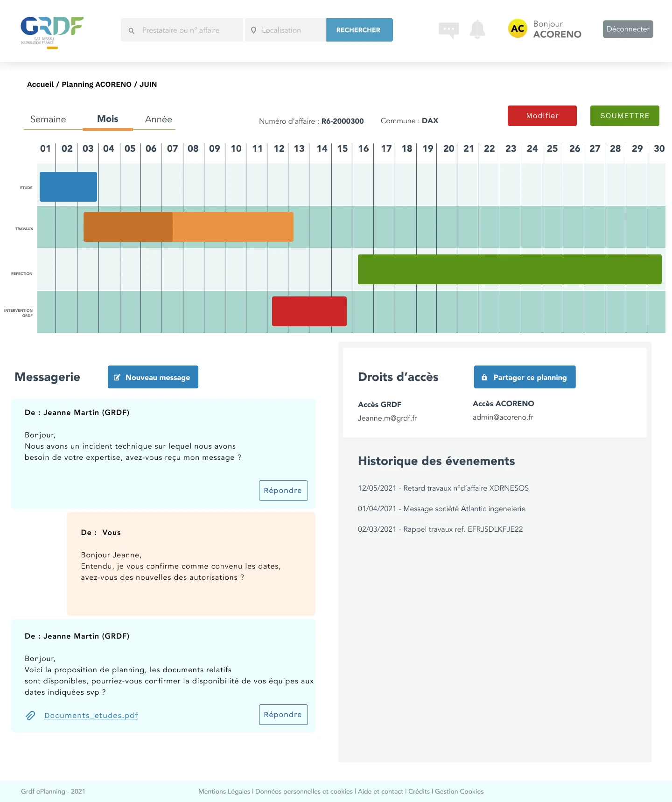Screen dimensions: 672x802
Task: Click the ETUDE row label
Action: [26, 188]
